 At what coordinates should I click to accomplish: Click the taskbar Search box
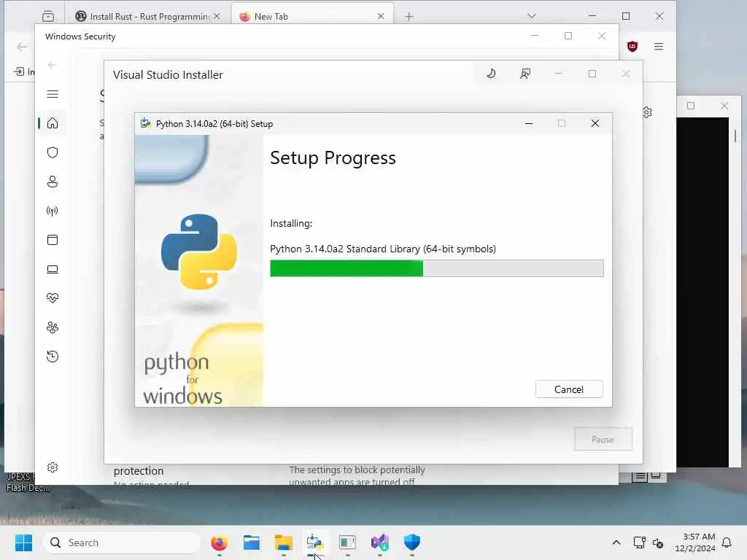122,542
